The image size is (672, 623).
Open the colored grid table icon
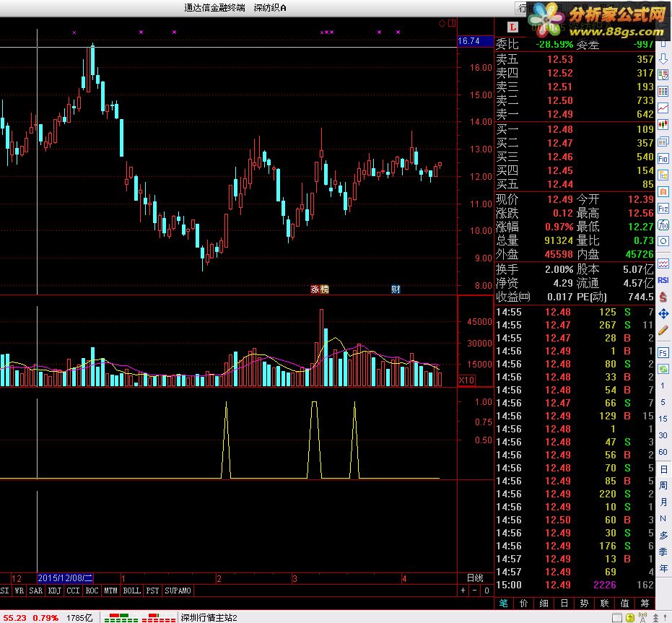[663, 92]
